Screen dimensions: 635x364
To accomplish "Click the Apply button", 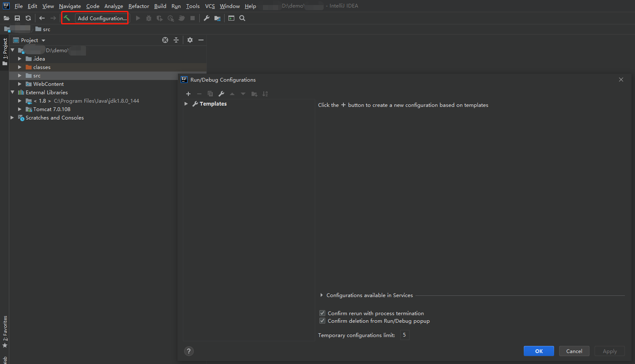I will (x=609, y=351).
